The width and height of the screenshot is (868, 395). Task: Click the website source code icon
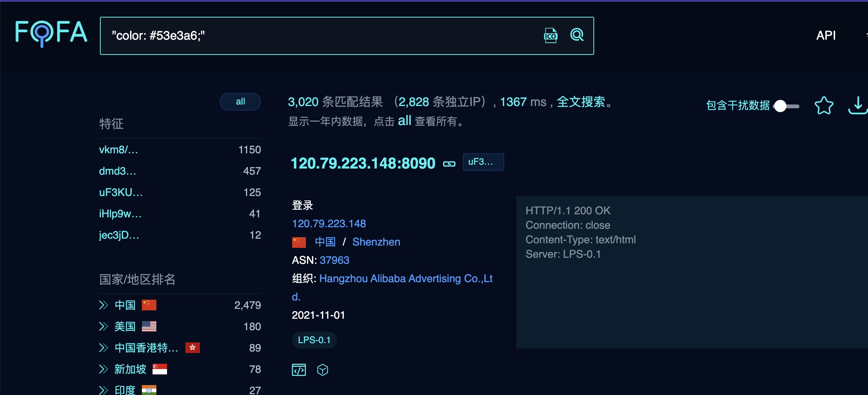299,370
